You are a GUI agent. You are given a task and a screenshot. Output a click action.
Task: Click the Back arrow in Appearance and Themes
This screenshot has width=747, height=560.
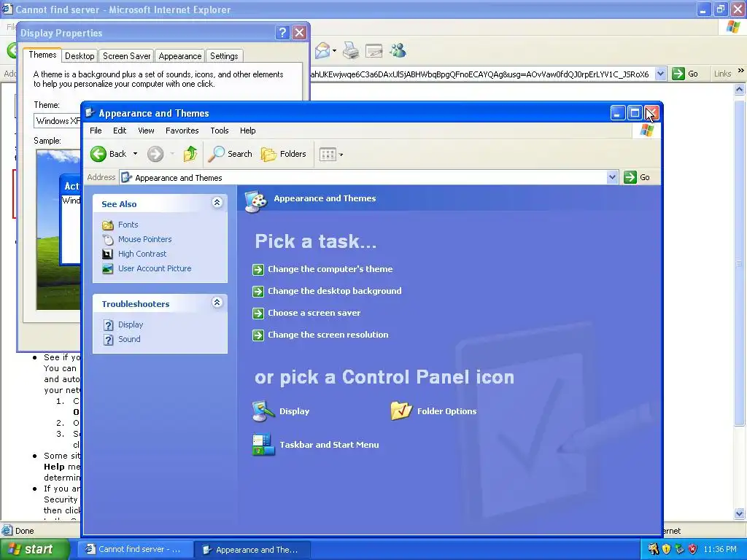(98, 154)
